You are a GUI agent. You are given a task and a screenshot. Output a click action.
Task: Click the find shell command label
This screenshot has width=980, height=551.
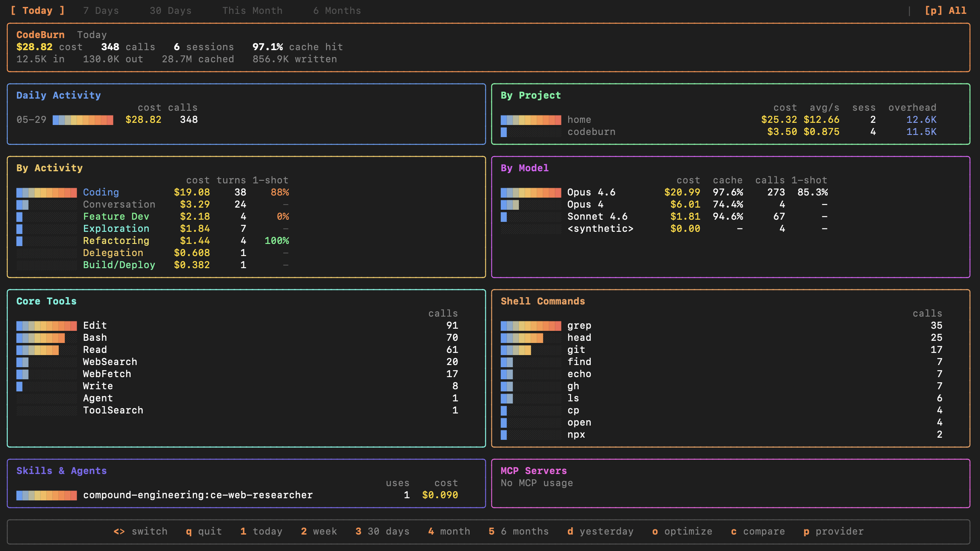coord(579,362)
